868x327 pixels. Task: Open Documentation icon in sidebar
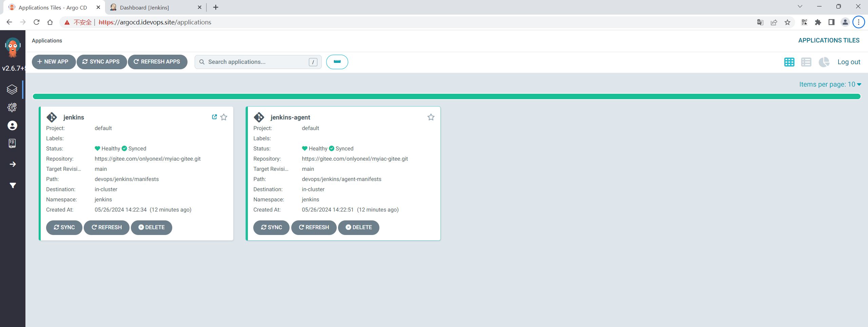coord(12,144)
